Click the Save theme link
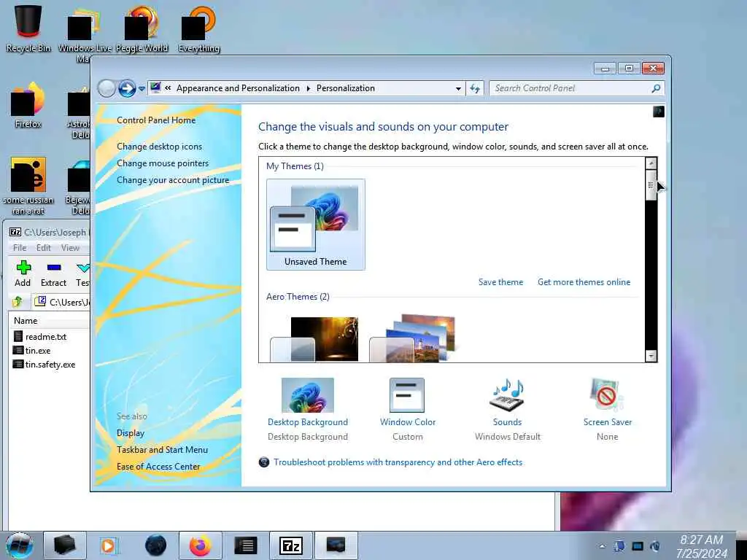 coord(500,282)
